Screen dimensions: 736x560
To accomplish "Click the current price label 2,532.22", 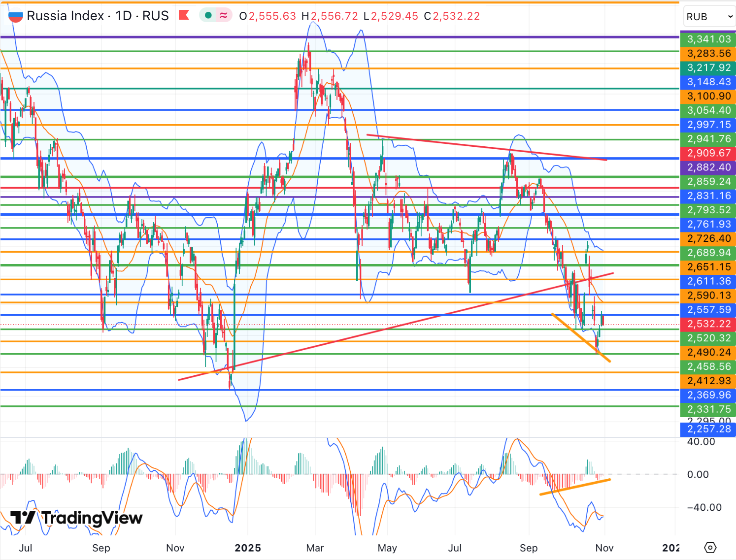I will click(x=708, y=324).
